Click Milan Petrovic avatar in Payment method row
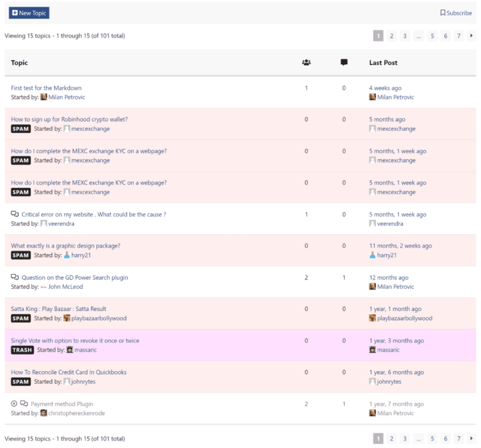This screenshot has width=481, height=448. (372, 413)
